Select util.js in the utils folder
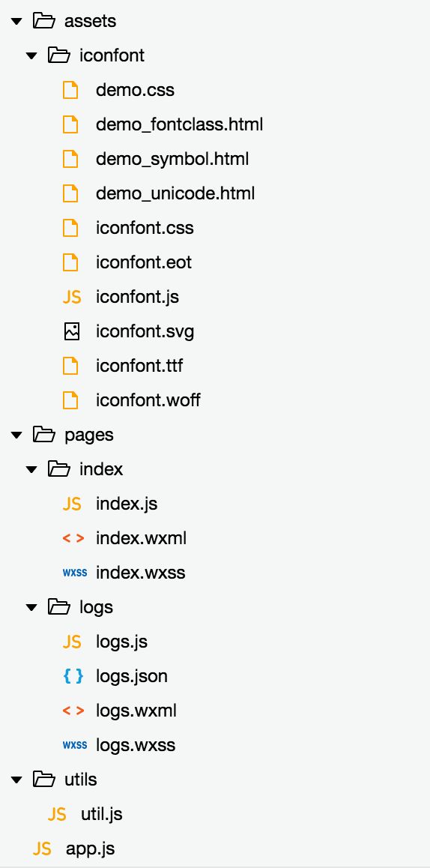Screen dimensions: 430x868 (102, 814)
